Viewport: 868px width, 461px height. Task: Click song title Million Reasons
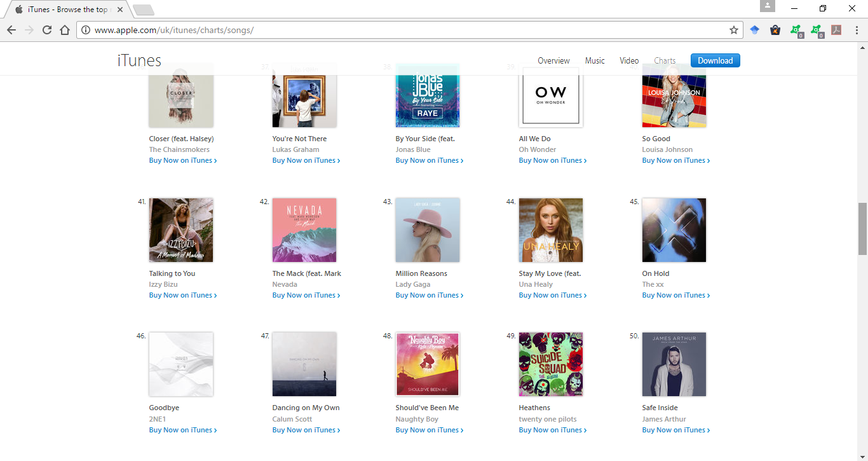[421, 273]
